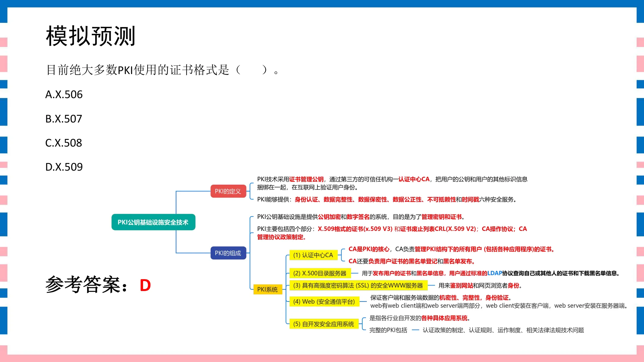The width and height of the screenshot is (644, 362).
Task: Click the yellow PKI系统 node
Action: pos(267,289)
